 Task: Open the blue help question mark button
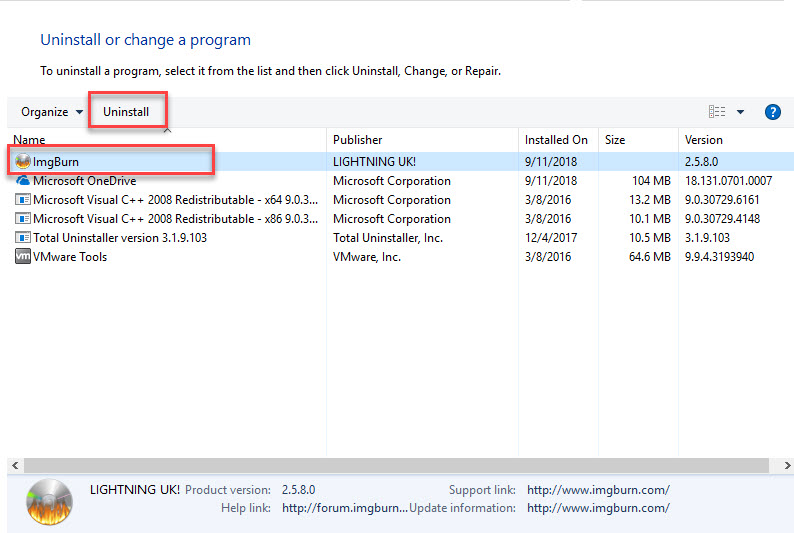772,112
